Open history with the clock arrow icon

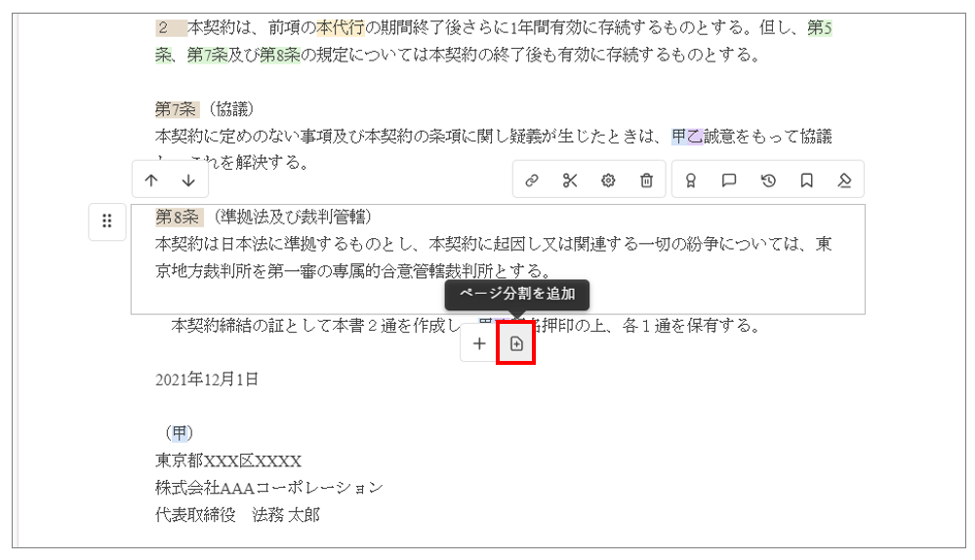click(x=768, y=180)
